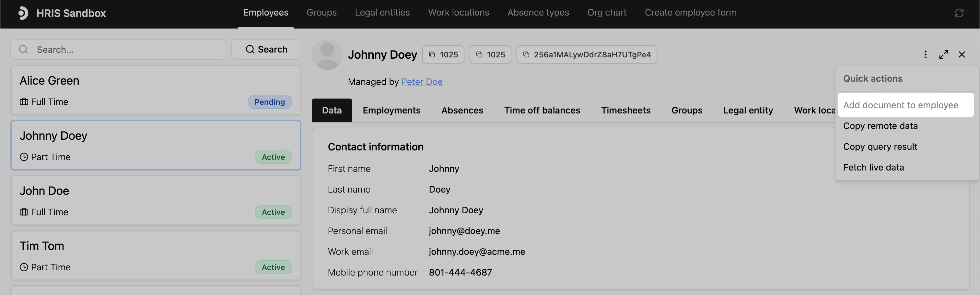980x295 pixels.
Task: Click the clock icon on Tim Tom's card
Action: click(x=24, y=267)
